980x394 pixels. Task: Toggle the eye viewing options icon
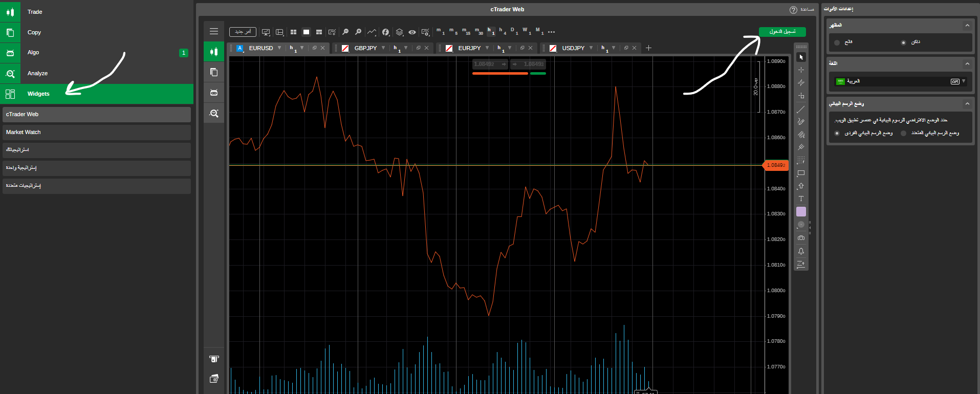pyautogui.click(x=412, y=32)
